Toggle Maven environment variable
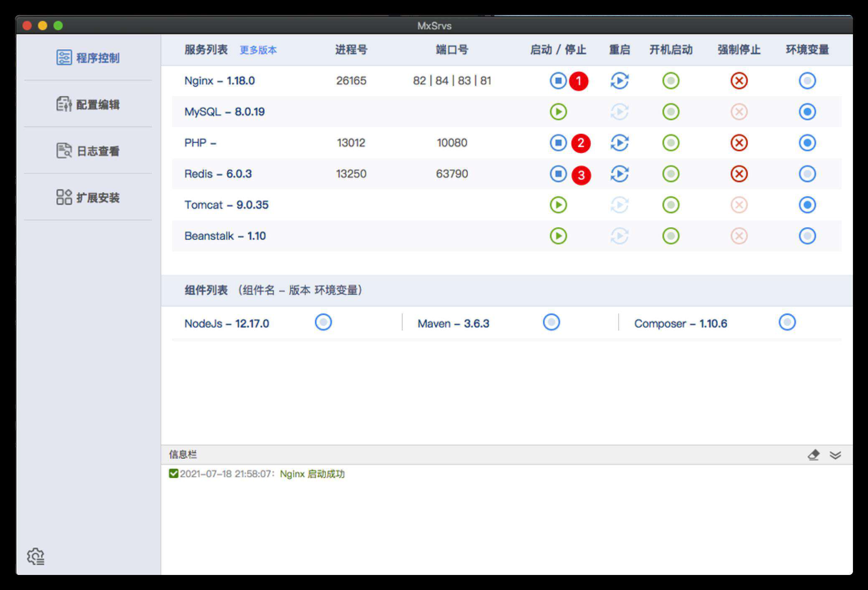The image size is (868, 590). coord(551,322)
